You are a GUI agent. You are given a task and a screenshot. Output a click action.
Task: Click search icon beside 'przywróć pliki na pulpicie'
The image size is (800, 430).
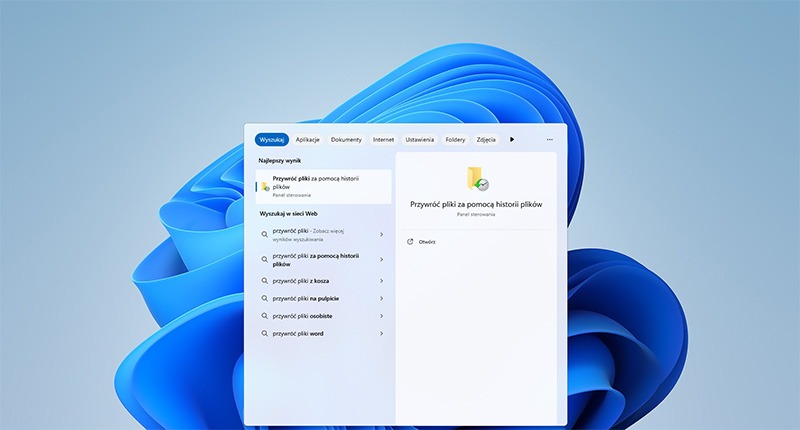click(265, 298)
